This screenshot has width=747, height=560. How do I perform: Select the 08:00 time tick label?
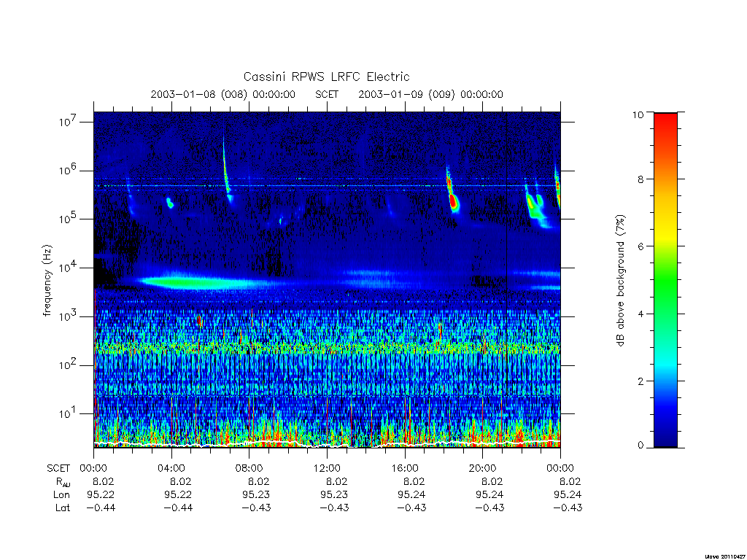tap(249, 469)
